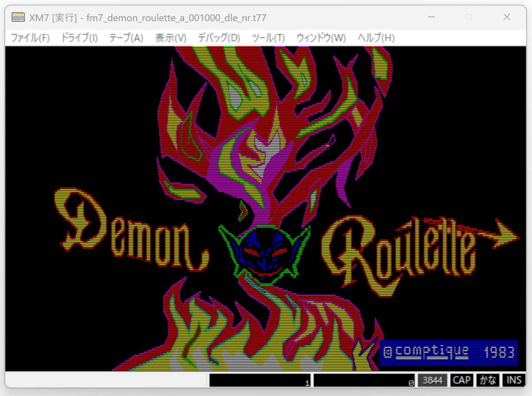
Task: Open the テープ(A) tape menu
Action: pos(126,38)
